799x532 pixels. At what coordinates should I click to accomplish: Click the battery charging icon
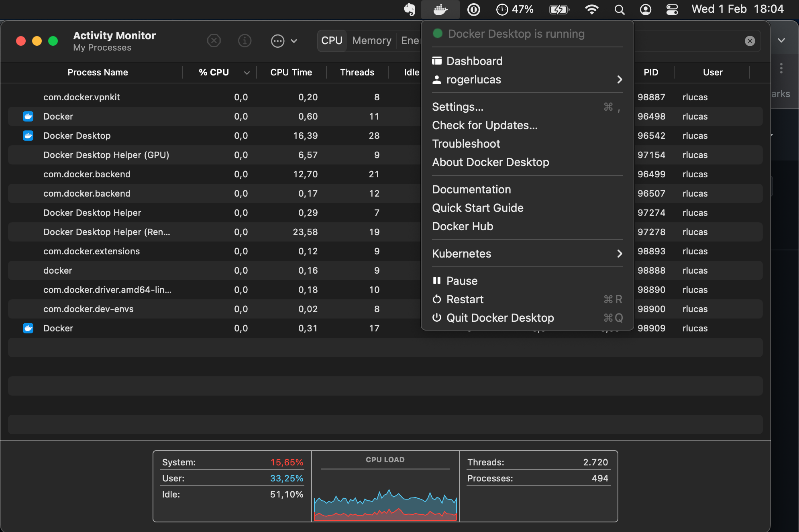[559, 9]
